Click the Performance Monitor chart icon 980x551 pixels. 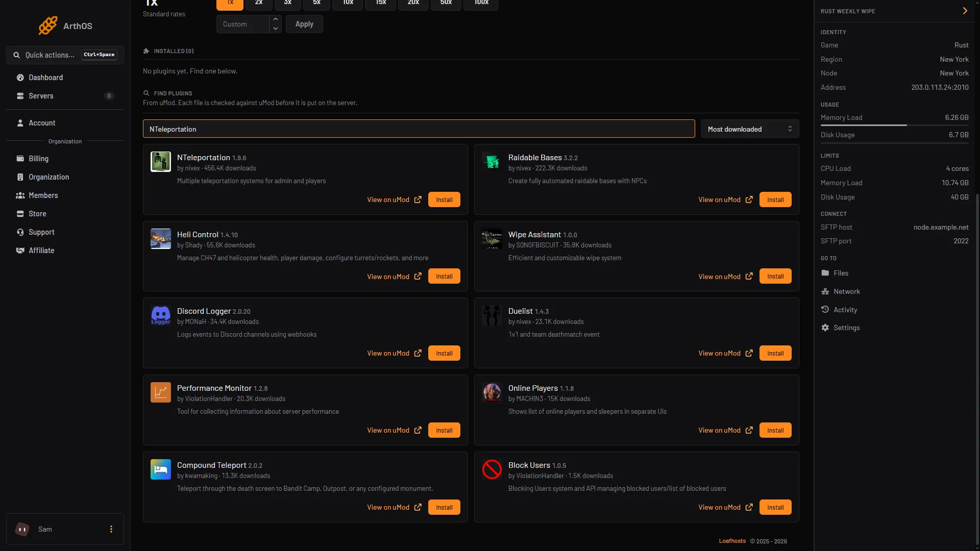(161, 392)
